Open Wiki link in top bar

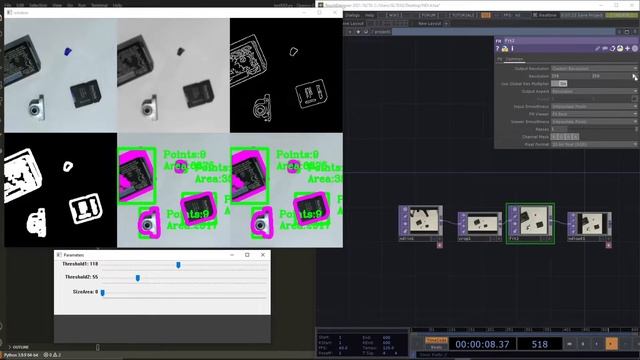click(393, 15)
